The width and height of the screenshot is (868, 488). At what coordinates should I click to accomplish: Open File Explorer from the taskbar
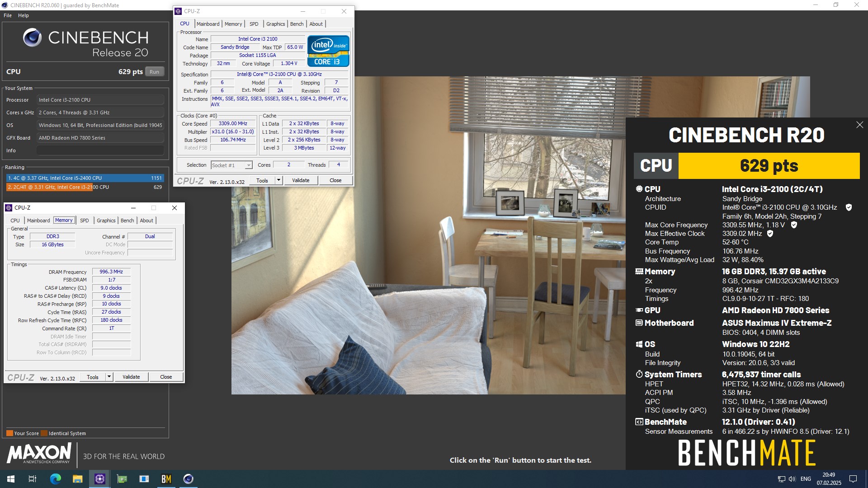pyautogui.click(x=77, y=479)
